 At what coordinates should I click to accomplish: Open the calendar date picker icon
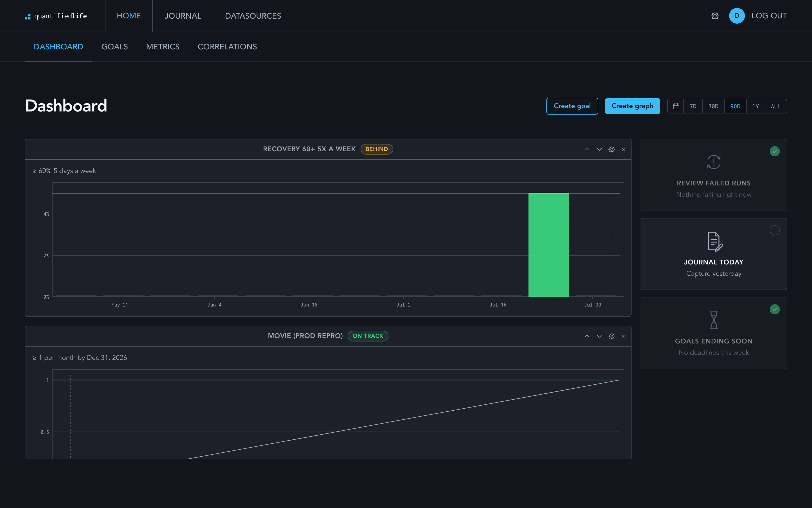click(676, 106)
